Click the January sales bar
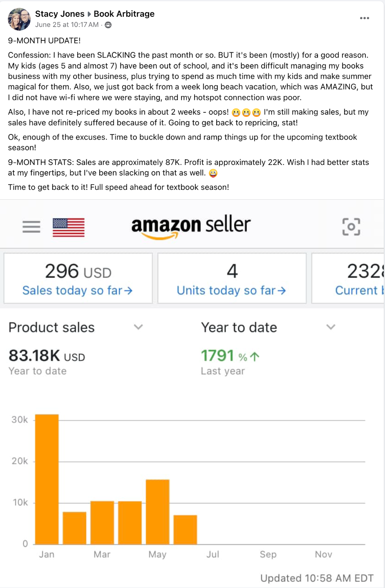This screenshot has width=385, height=588. click(47, 479)
